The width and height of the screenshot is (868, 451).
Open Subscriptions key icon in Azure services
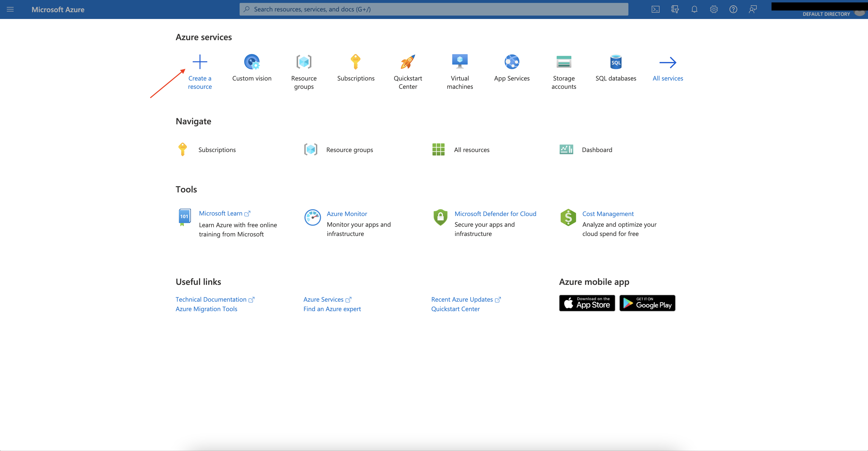[x=356, y=62]
